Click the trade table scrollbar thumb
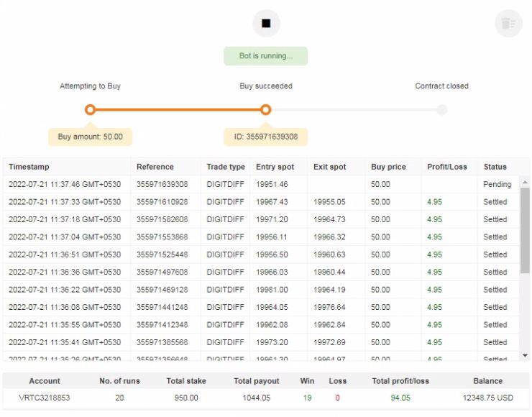This screenshot has height=417, width=532. (x=525, y=230)
